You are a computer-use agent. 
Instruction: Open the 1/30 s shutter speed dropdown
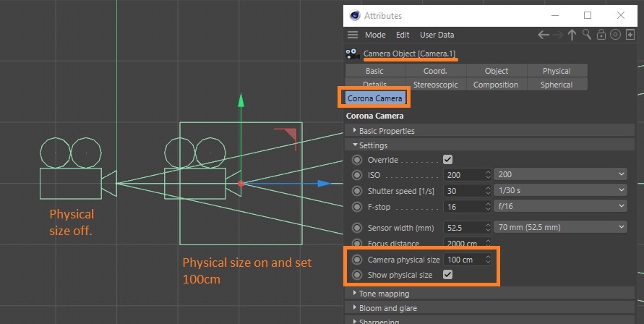560,190
